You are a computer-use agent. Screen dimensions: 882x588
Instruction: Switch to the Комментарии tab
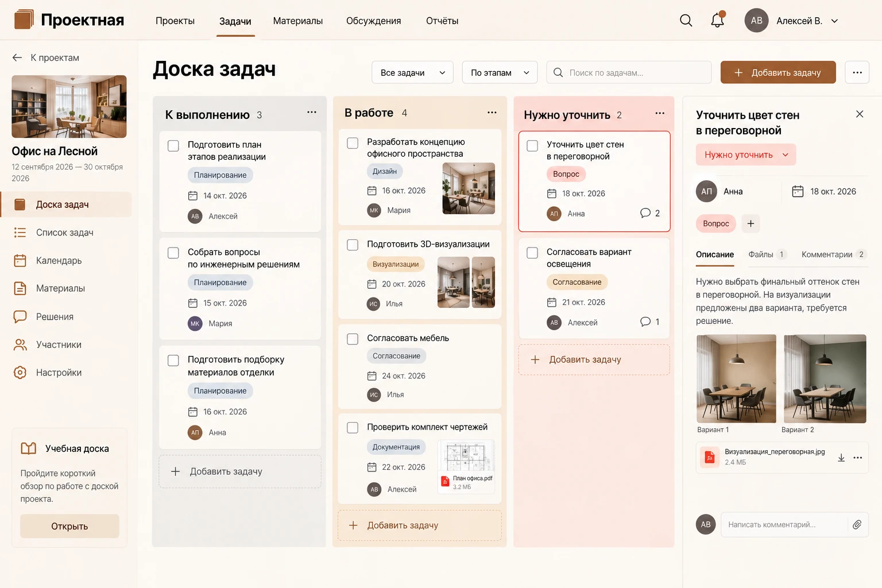[x=833, y=254]
